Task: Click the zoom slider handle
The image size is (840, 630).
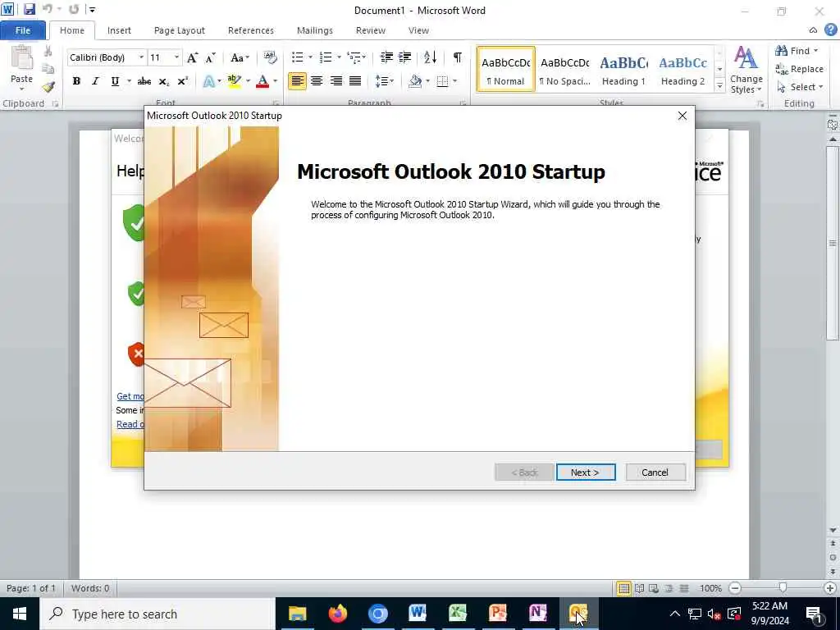Action: click(783, 588)
